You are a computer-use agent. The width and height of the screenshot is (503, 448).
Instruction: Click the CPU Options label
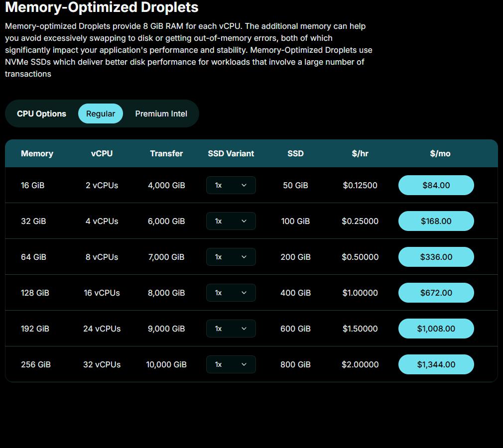[x=41, y=113]
